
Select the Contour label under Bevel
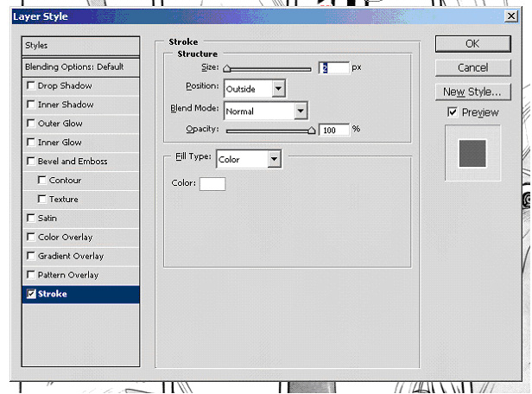(x=65, y=181)
